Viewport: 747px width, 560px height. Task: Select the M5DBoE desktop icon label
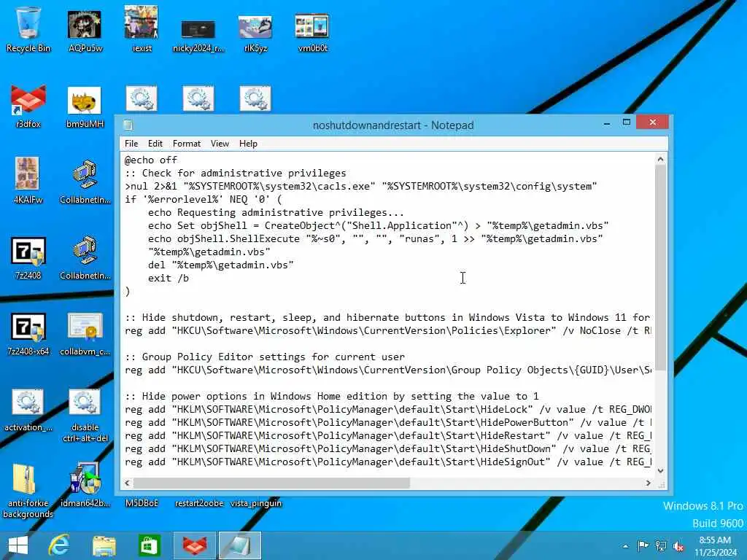pyautogui.click(x=142, y=503)
